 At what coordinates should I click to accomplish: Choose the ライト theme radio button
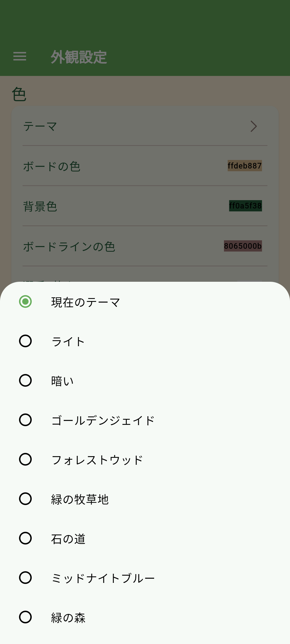[x=26, y=341]
